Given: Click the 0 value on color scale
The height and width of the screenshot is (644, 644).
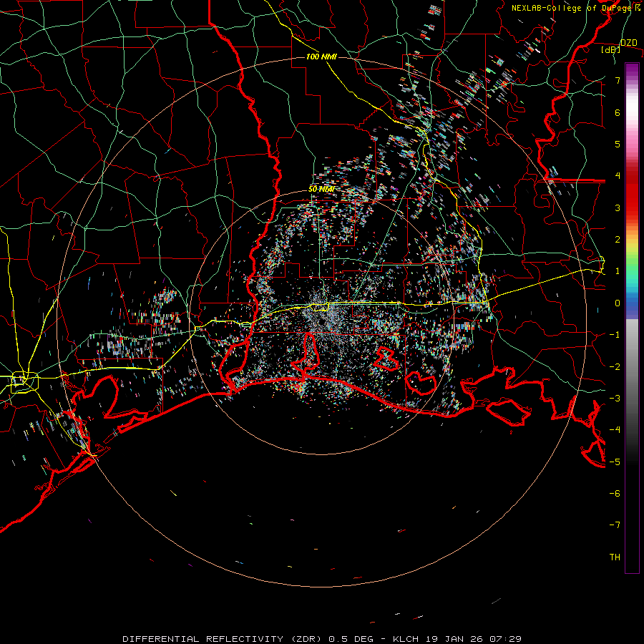Looking at the screenshot, I should tap(618, 303).
